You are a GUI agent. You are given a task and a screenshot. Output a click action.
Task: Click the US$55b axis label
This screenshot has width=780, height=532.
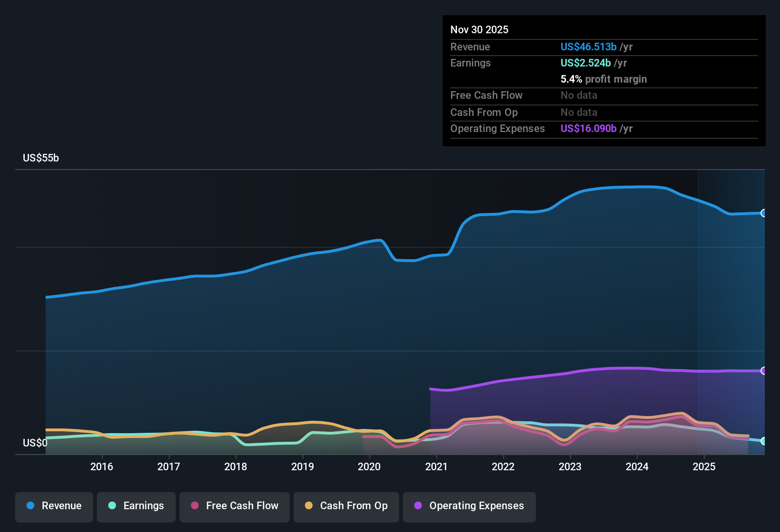point(41,158)
